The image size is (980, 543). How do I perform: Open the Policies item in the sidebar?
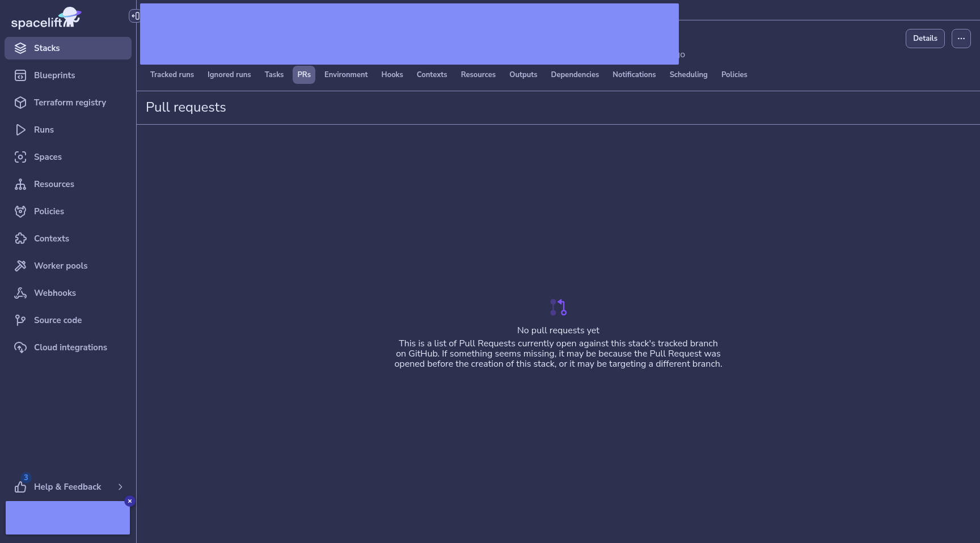click(49, 211)
